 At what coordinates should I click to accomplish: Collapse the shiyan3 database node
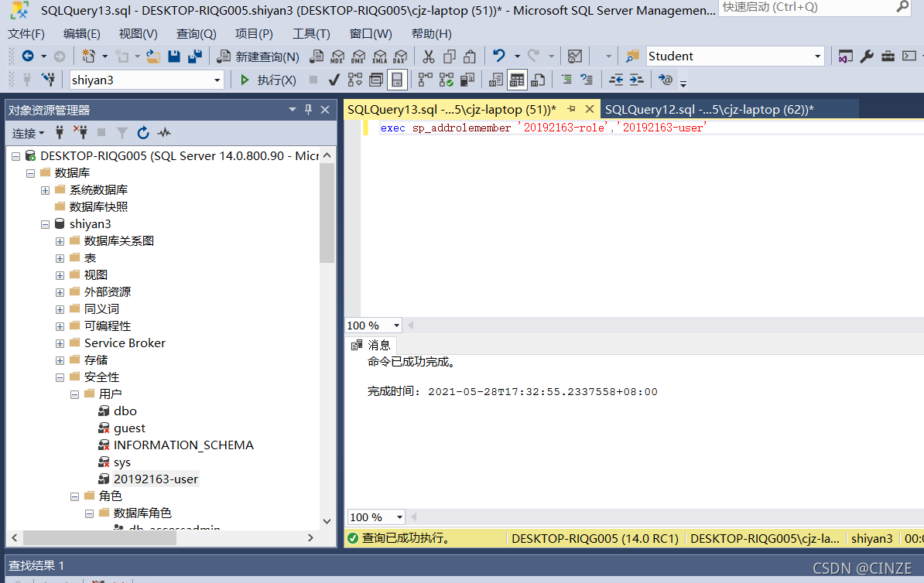45,224
